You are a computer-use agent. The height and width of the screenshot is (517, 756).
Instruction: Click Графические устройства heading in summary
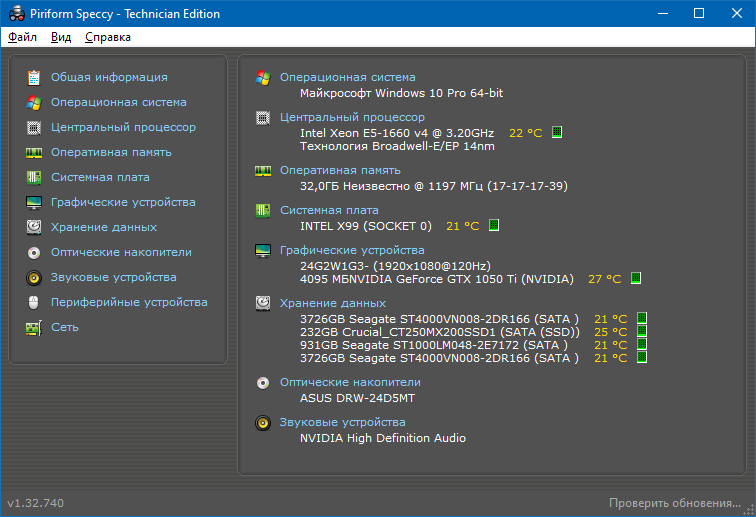pyautogui.click(x=352, y=250)
